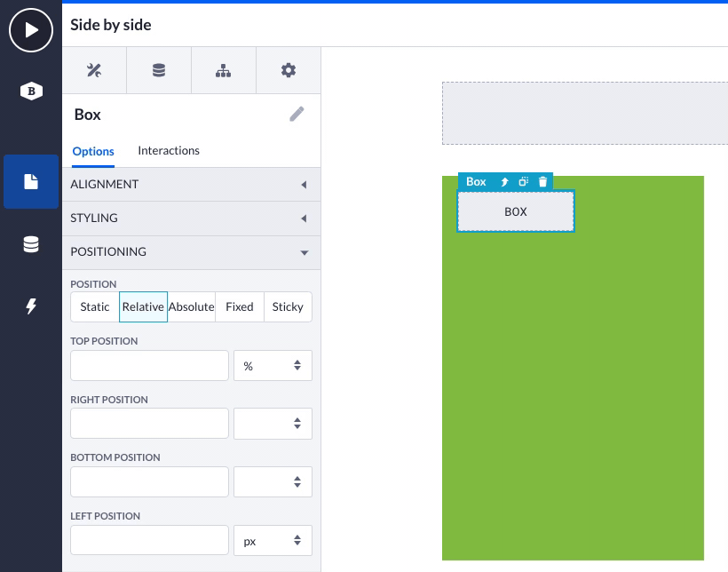Open the Left Position px unit dropdown
The height and width of the screenshot is (572, 728).
coord(273,540)
